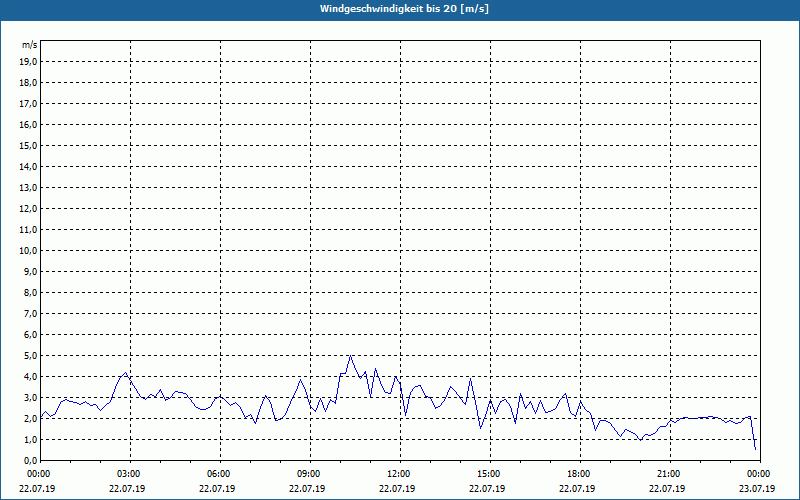Image resolution: width=800 pixels, height=500 pixels.
Task: Click the 15,0 y-axis label
Action: [x=28, y=145]
